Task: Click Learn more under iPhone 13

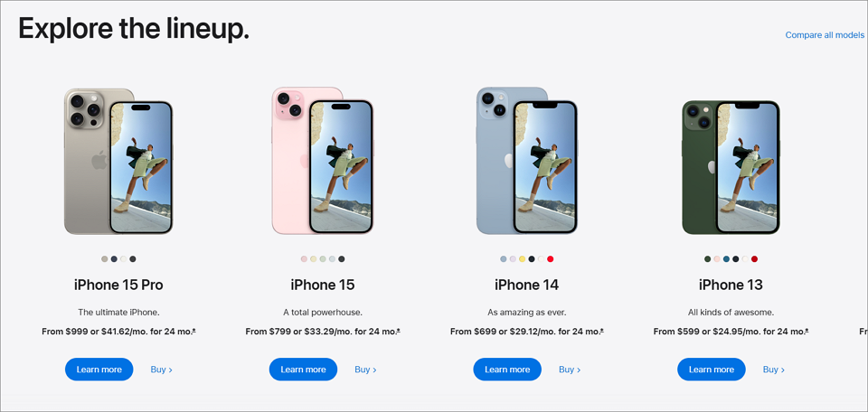Action: pos(712,370)
